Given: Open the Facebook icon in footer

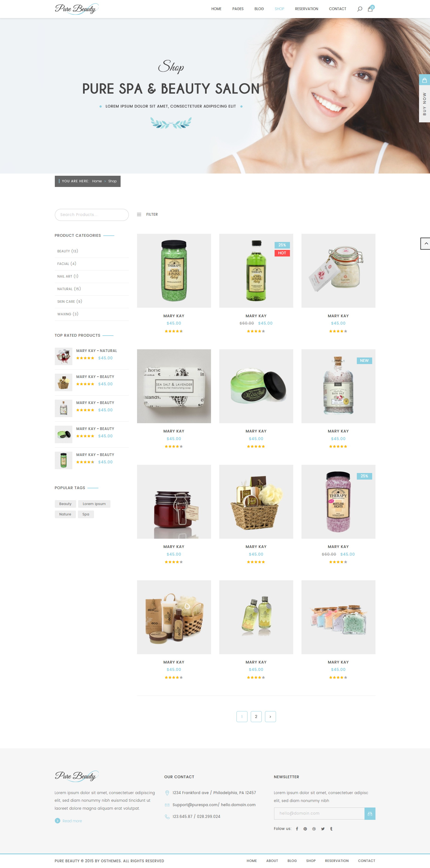Looking at the screenshot, I should 297,829.
